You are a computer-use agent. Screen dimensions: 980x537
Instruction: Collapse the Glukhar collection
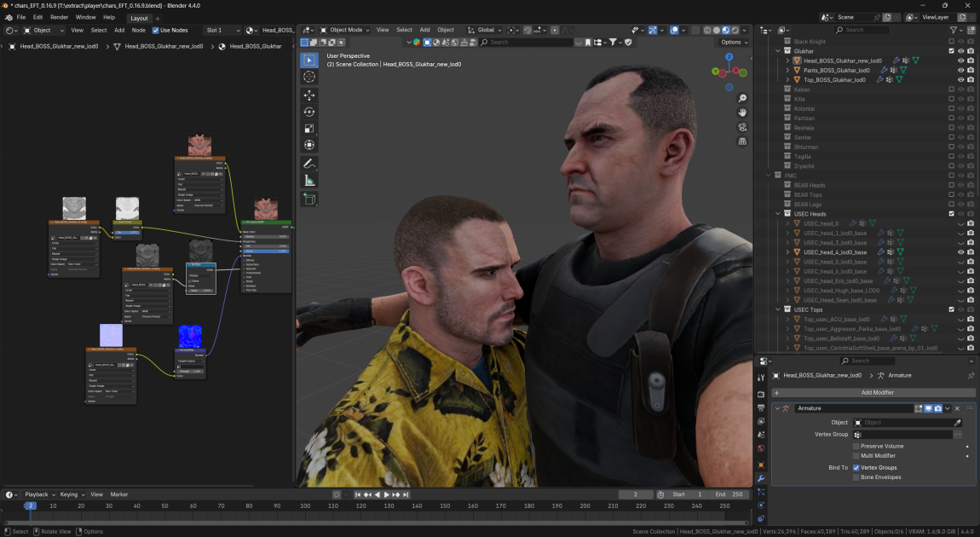(778, 51)
